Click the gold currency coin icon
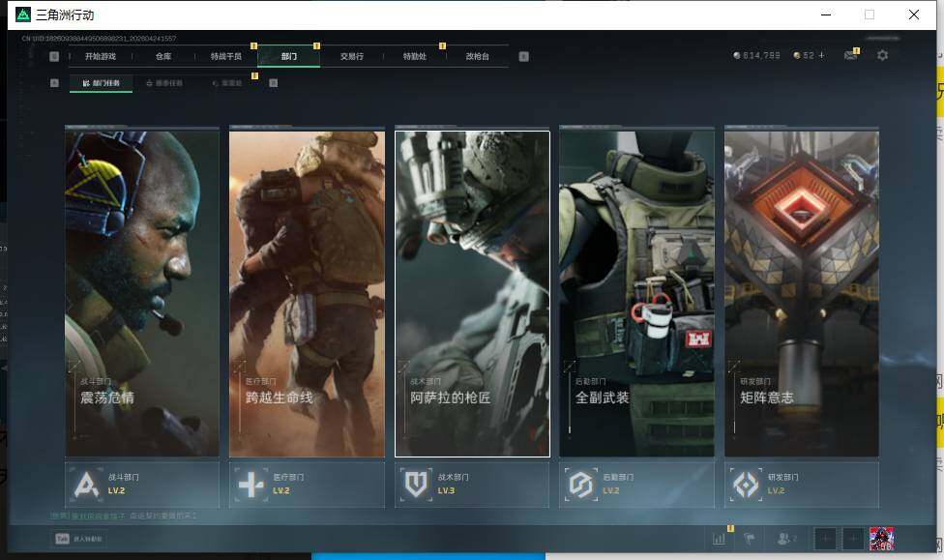This screenshot has height=560, width=944. point(797,55)
